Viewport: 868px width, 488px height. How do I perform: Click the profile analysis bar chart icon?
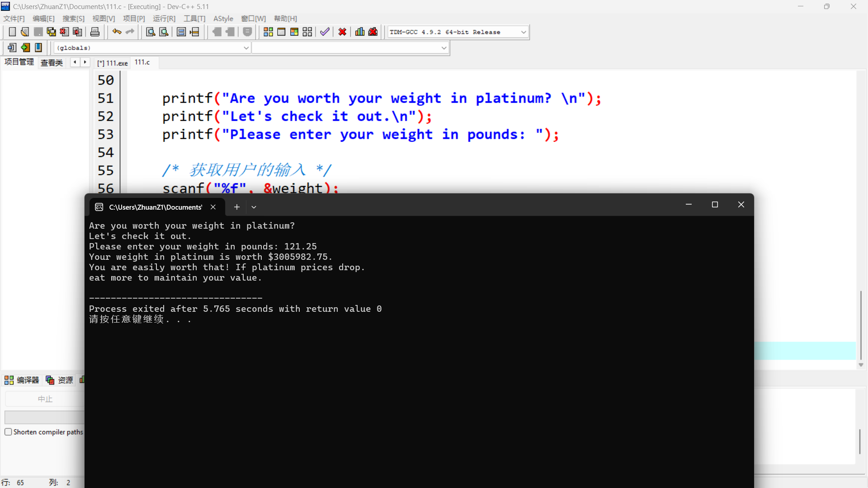coord(360,32)
